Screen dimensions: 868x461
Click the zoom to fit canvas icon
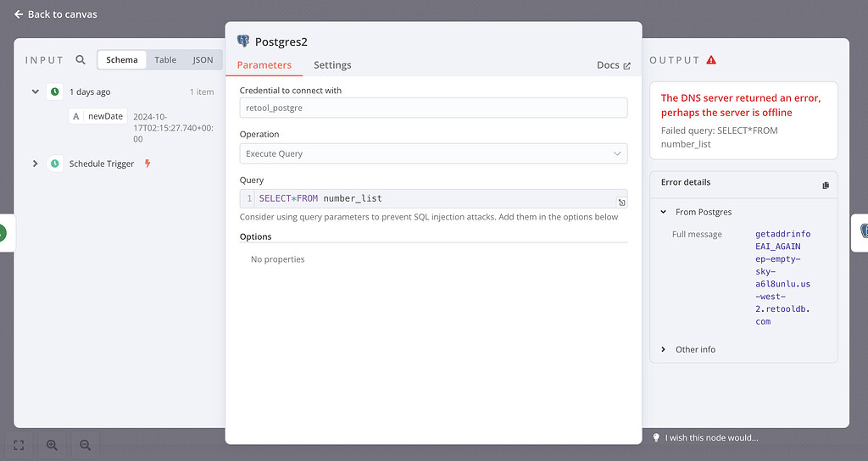[x=19, y=444]
